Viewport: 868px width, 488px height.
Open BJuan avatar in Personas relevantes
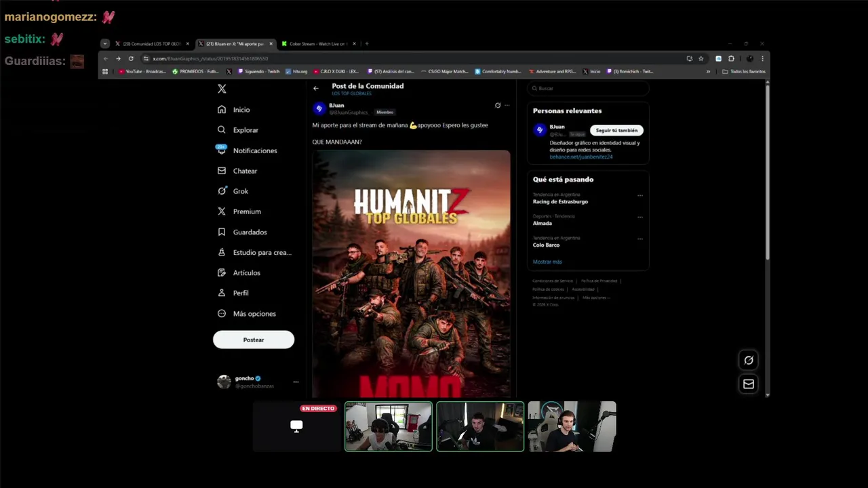click(540, 129)
